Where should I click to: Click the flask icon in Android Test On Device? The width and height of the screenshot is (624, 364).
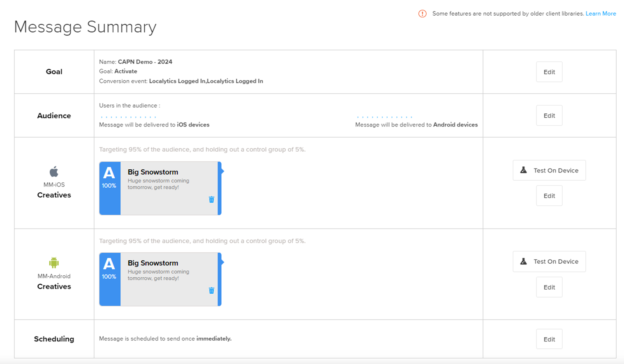pyautogui.click(x=523, y=261)
